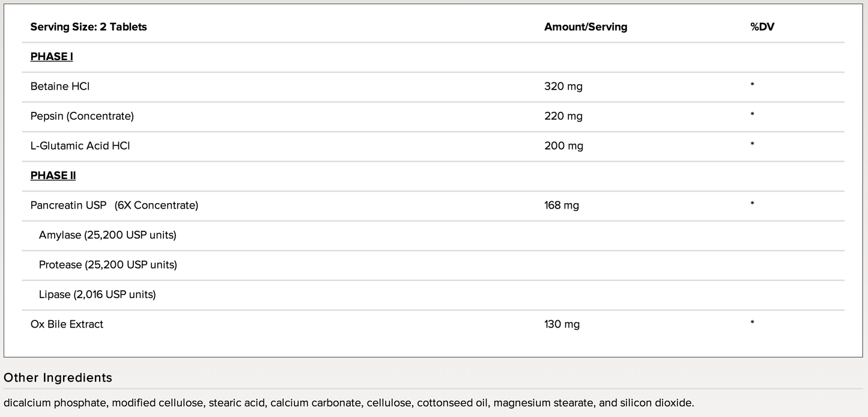Click the 200 mg amount value
Image resolution: width=868 pixels, height=417 pixels.
(x=563, y=146)
